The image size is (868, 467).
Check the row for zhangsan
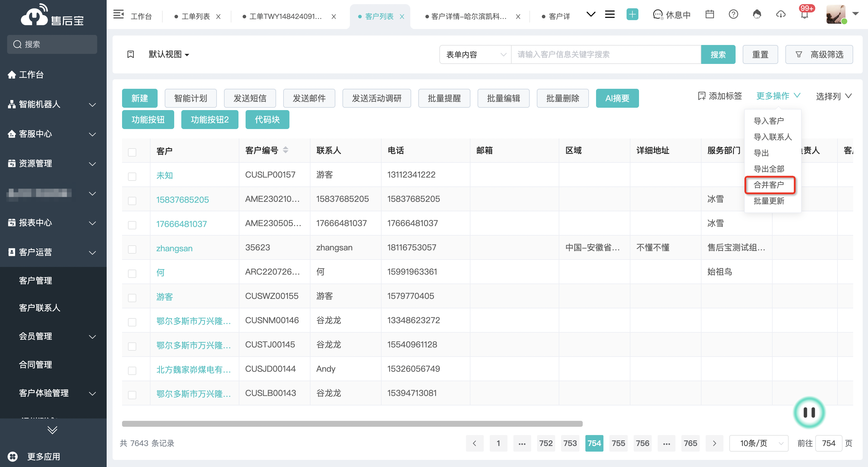[x=132, y=249]
